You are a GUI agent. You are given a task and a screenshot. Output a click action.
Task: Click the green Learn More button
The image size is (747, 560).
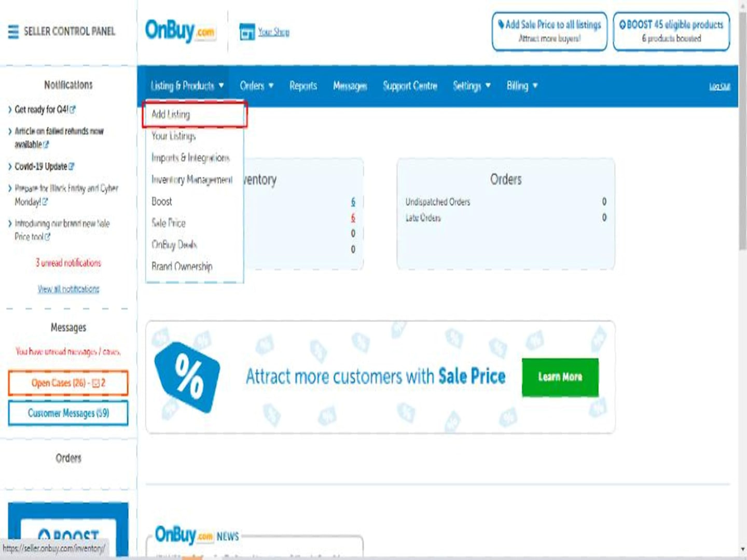click(560, 377)
